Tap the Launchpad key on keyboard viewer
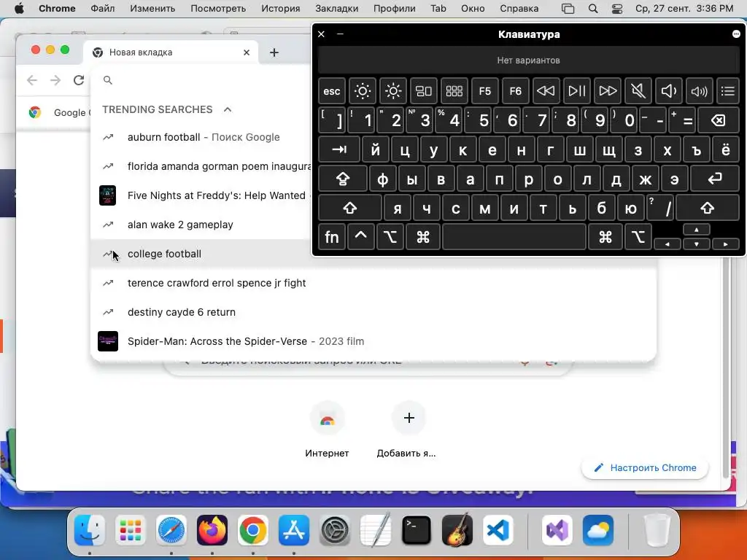Screen dimensions: 747x560 click(454, 90)
